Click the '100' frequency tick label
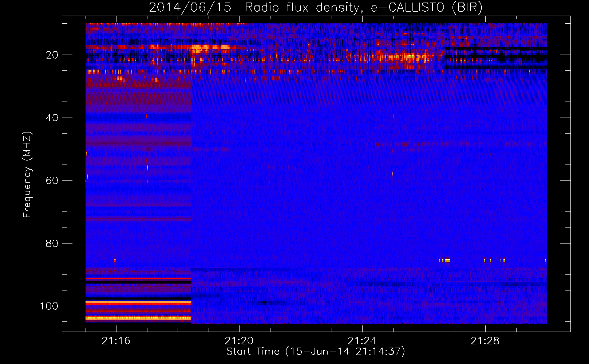The width and height of the screenshot is (589, 364). pyautogui.click(x=49, y=306)
